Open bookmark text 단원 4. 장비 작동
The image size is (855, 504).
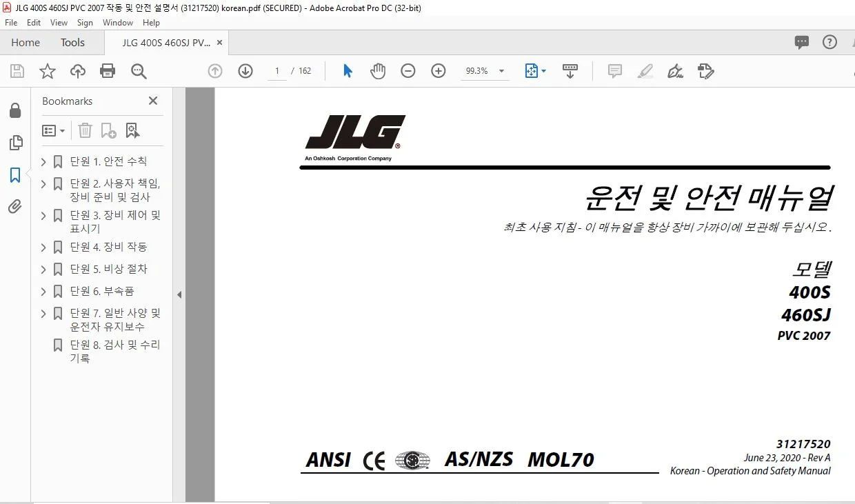pyautogui.click(x=108, y=247)
